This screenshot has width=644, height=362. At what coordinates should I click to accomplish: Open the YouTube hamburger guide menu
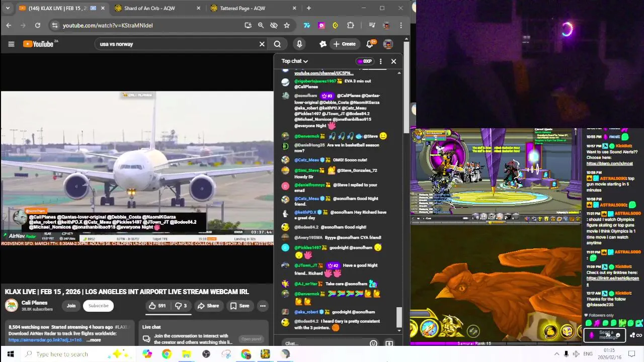click(x=11, y=44)
